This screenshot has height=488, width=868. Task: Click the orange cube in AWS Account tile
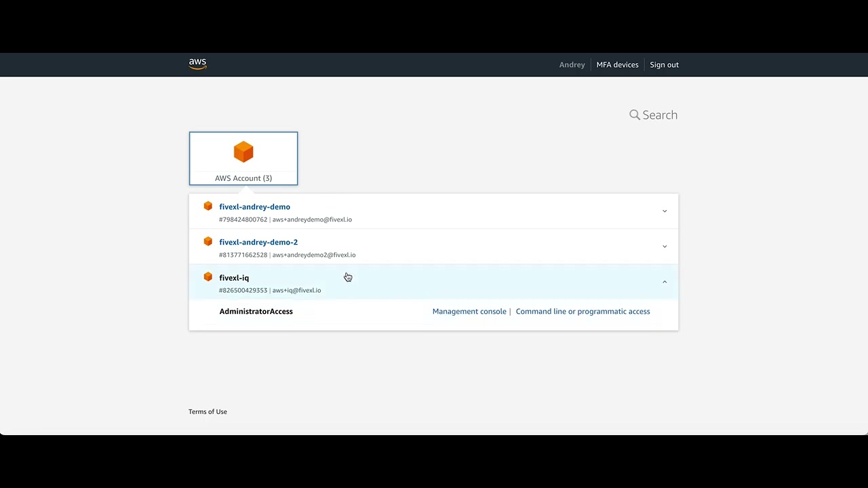coord(243,152)
